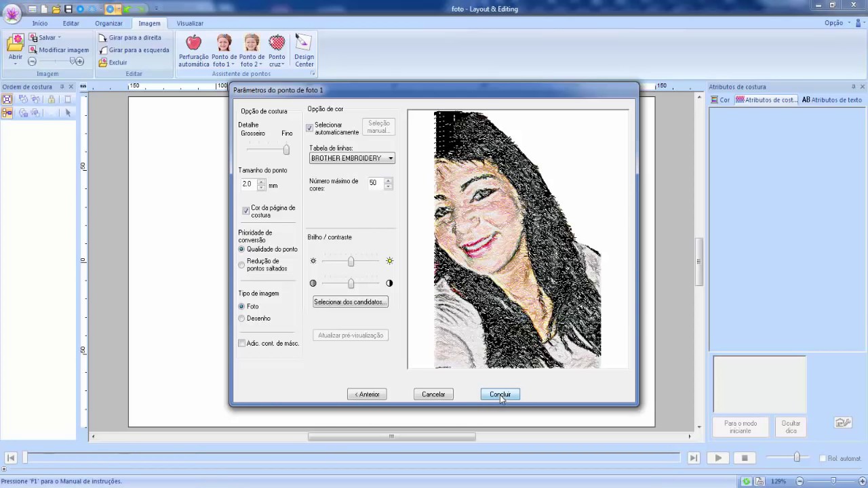The height and width of the screenshot is (488, 868).
Task: Select Foto image type
Action: coord(241,306)
